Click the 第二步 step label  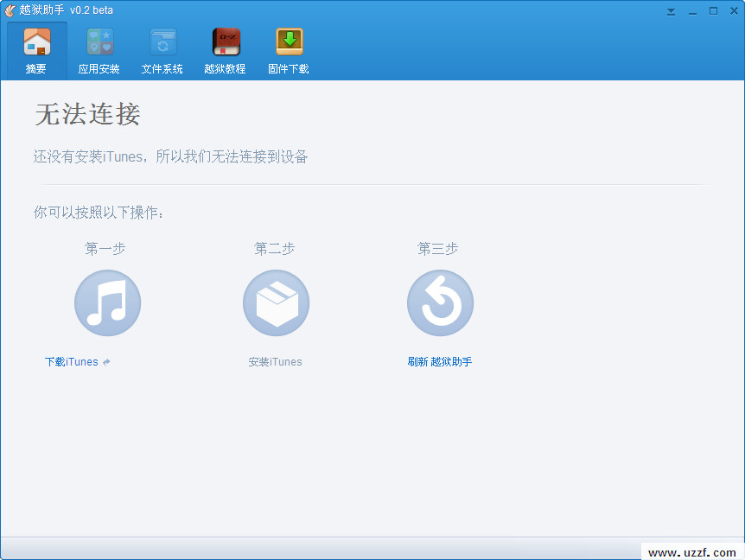point(275,248)
